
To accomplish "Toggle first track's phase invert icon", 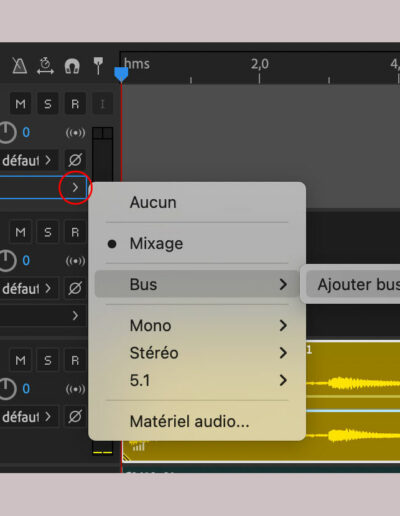I will pyautogui.click(x=75, y=160).
